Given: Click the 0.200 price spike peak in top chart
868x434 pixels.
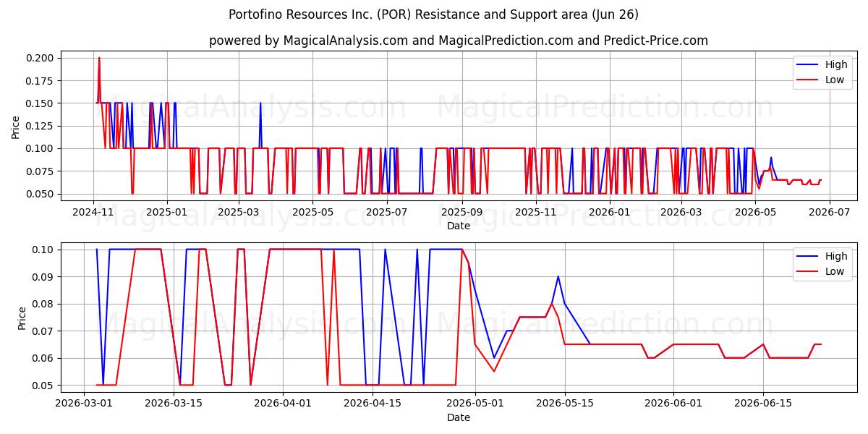Looking at the screenshot, I should click(99, 58).
